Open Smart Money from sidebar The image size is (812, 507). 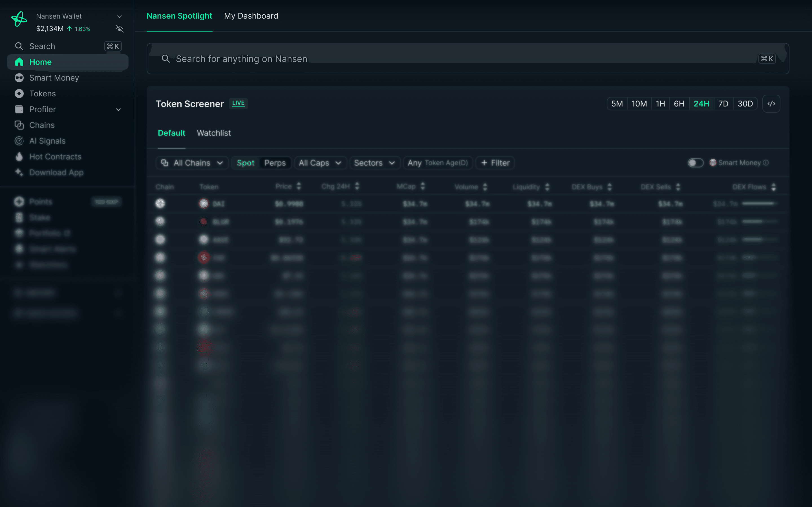click(x=54, y=78)
